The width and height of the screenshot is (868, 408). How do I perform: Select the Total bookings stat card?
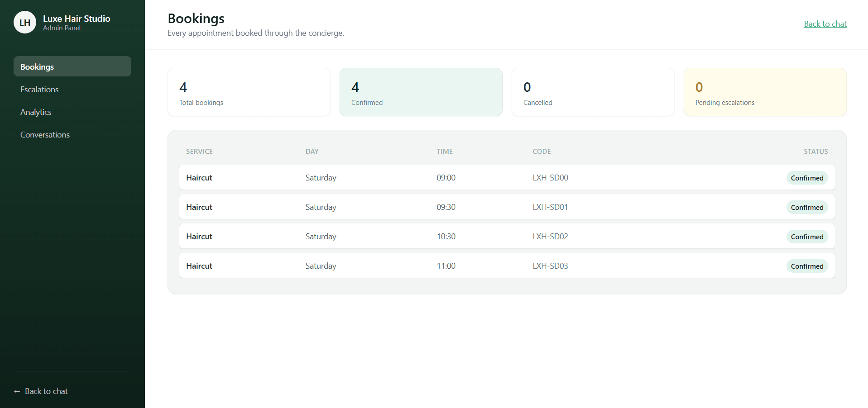click(x=249, y=92)
